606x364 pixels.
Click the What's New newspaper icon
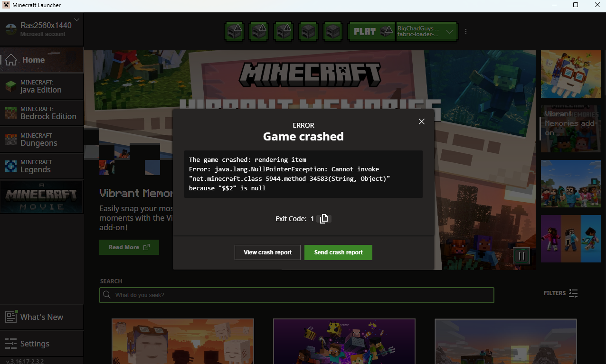point(11,317)
